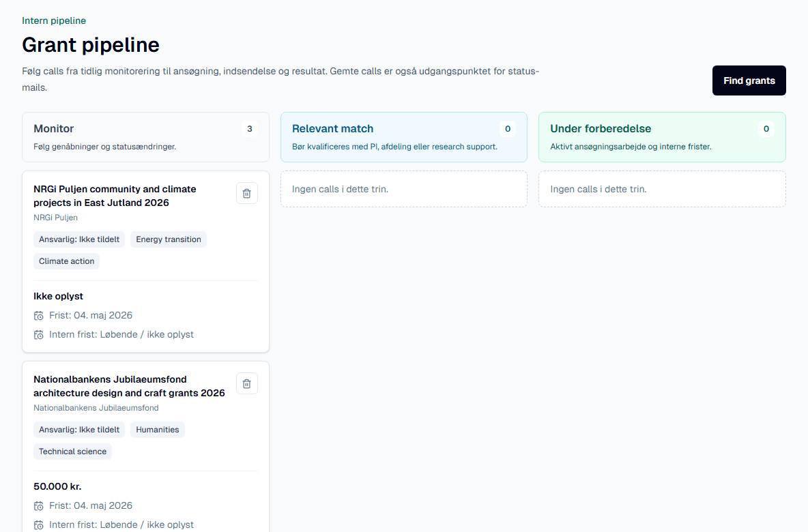Click the NRGi Puljen funder name
Screen dimensions: 808x532
[x=56, y=218]
